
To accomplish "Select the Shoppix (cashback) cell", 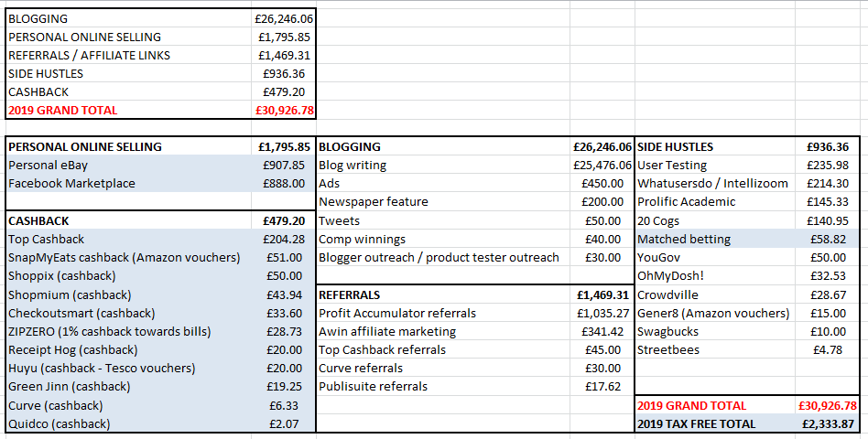I will click(x=128, y=275).
